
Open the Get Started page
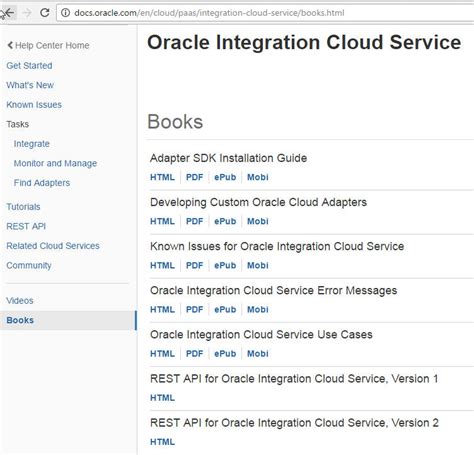(29, 66)
